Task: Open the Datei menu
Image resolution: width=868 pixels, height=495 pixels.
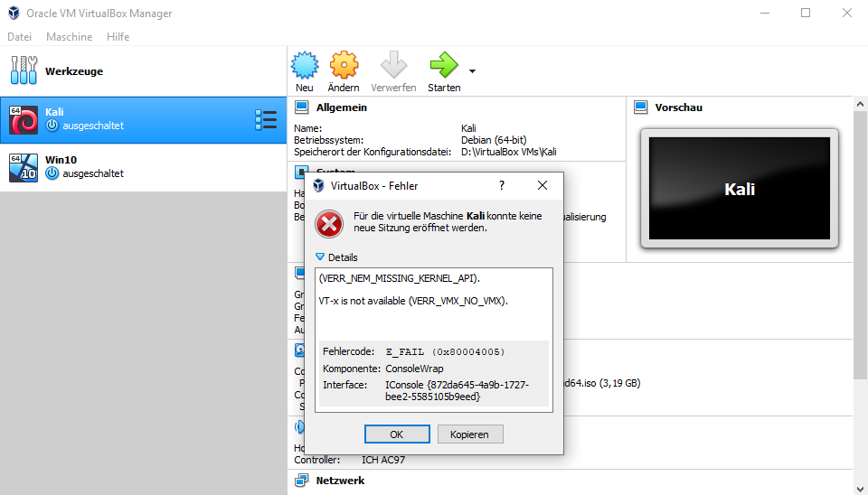Action: pos(19,37)
